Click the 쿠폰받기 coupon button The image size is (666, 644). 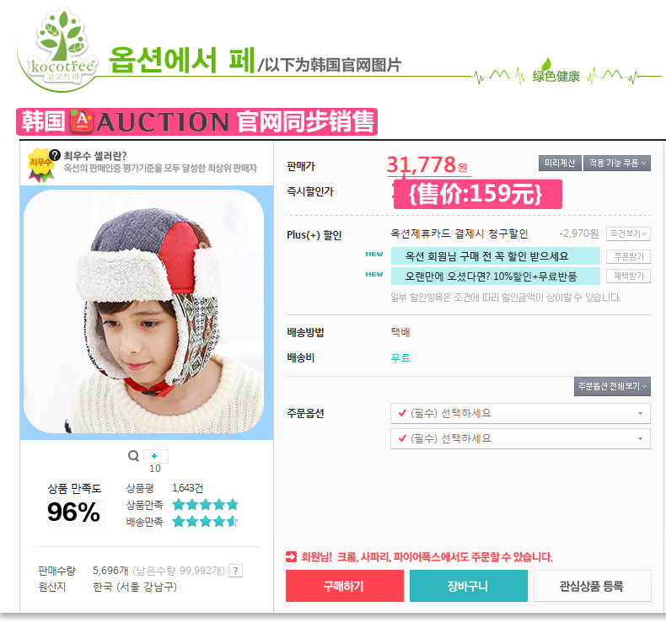[628, 256]
